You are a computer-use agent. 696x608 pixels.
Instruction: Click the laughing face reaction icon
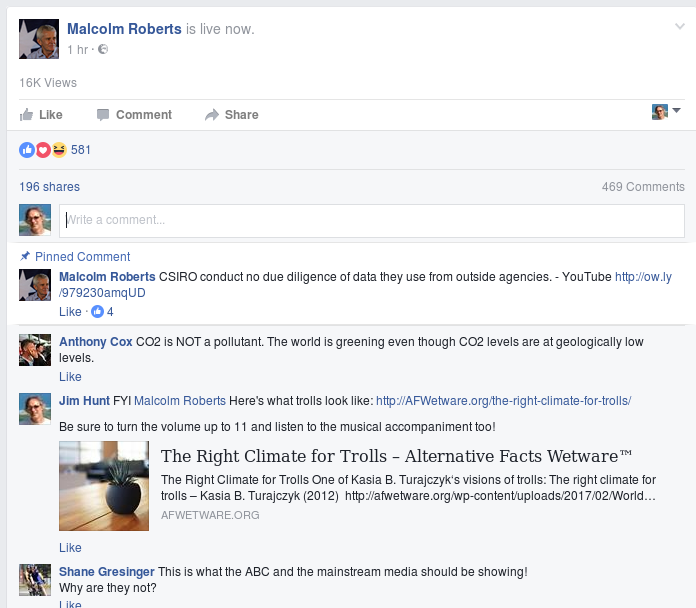pos(59,150)
